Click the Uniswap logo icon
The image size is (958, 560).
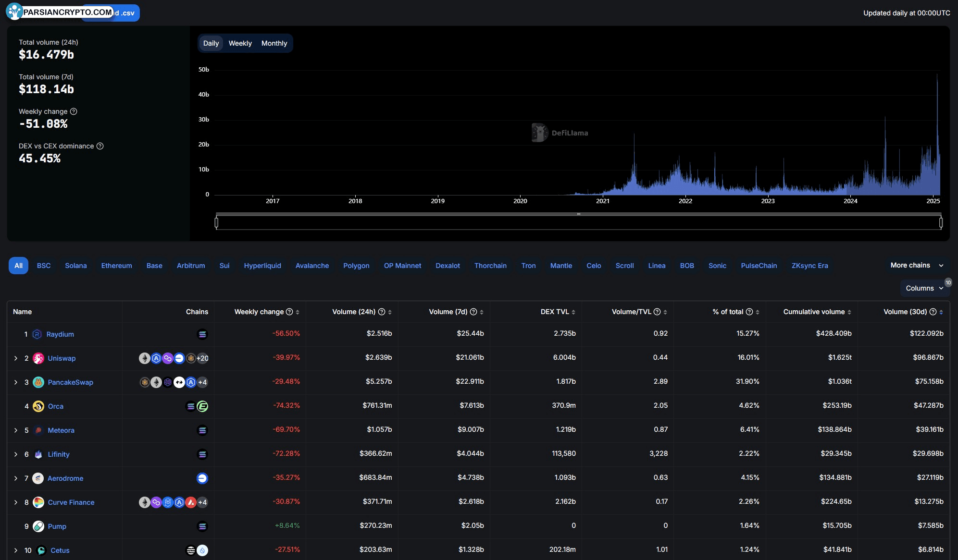click(x=38, y=358)
